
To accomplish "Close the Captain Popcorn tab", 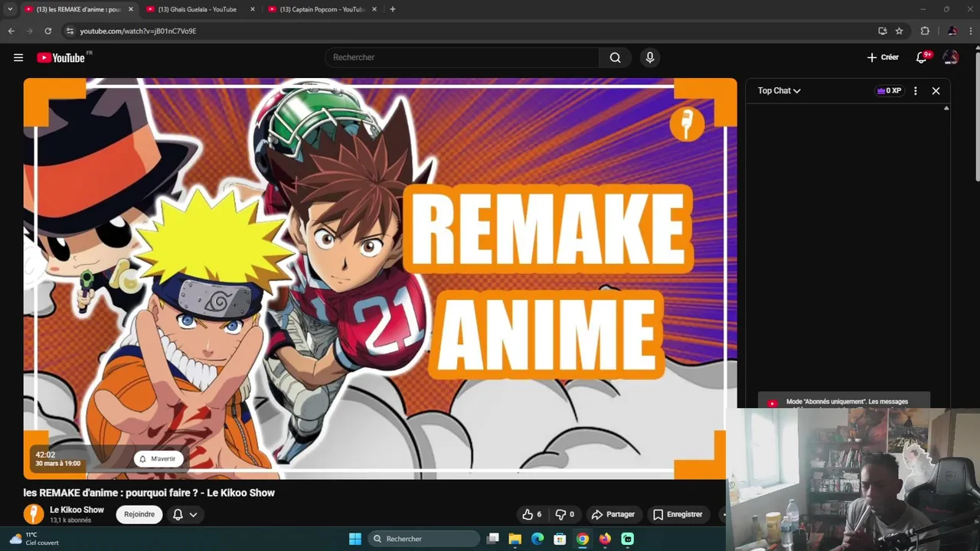I will click(x=374, y=9).
